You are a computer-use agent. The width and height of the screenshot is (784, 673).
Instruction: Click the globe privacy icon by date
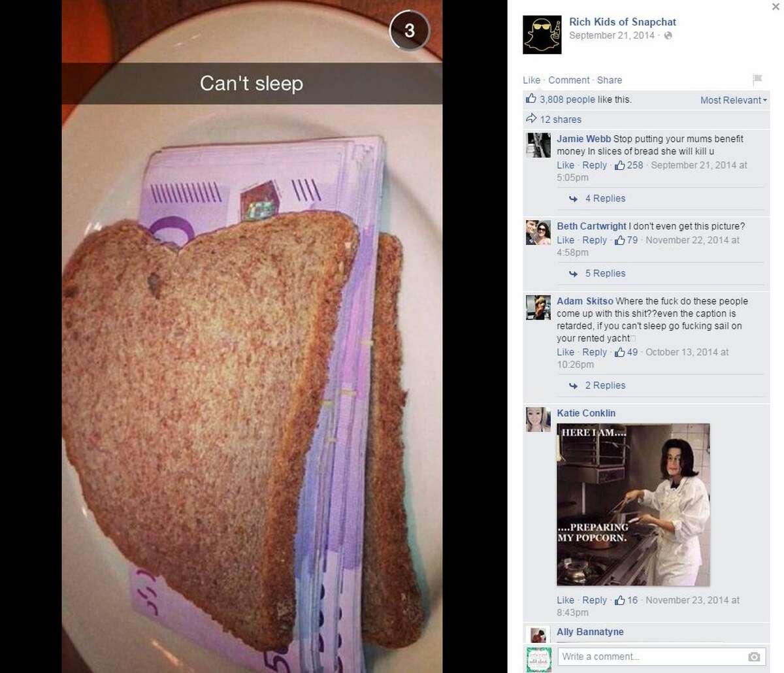[x=668, y=35]
